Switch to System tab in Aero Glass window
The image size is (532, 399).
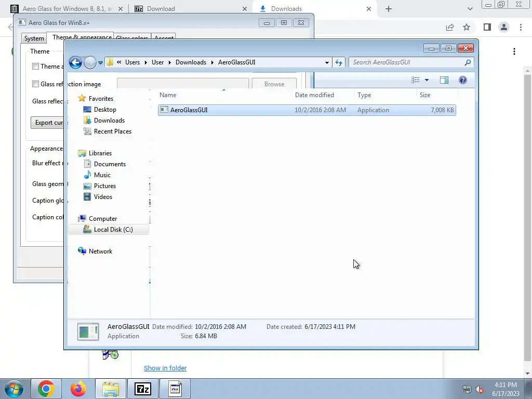34,38
